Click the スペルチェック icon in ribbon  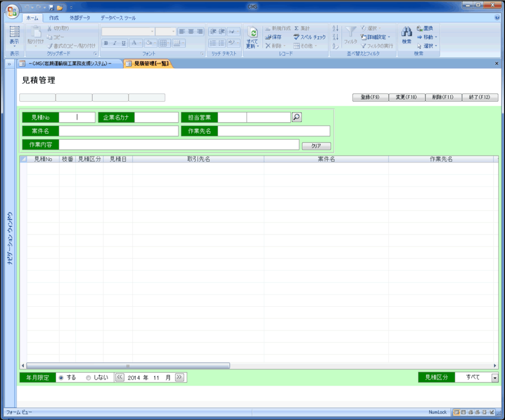296,37
